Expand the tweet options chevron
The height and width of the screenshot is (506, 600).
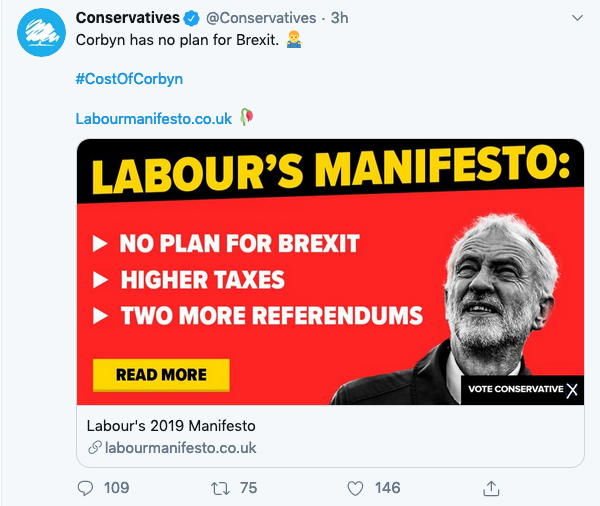point(577,18)
